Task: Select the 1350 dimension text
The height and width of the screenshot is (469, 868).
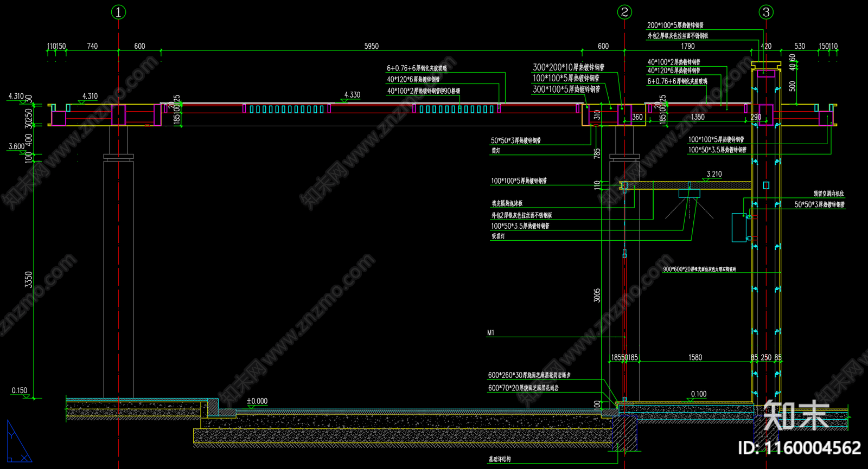Action: point(698,117)
